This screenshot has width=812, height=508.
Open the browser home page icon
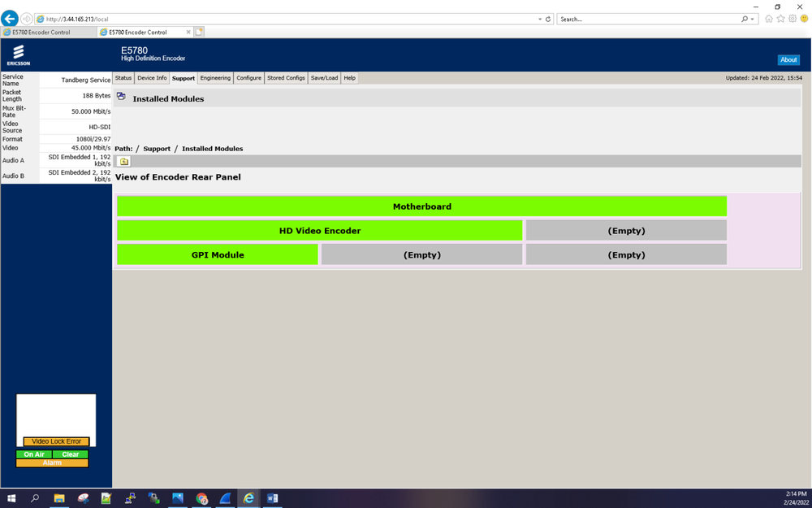(769, 19)
